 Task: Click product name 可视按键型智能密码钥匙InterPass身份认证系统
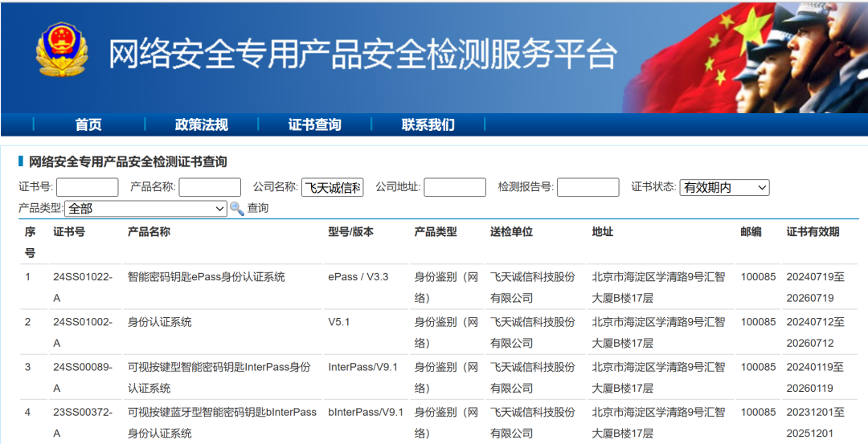coord(219,377)
